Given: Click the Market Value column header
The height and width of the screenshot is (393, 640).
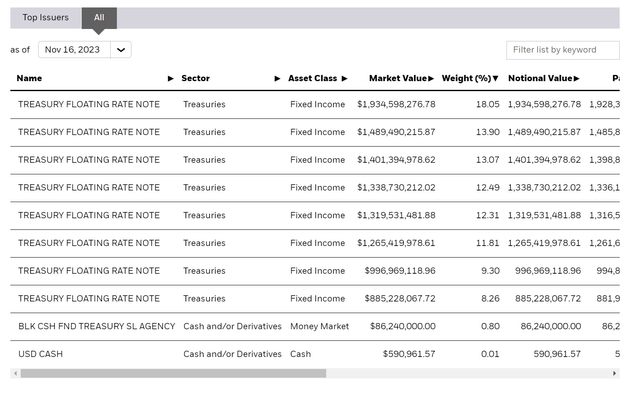Looking at the screenshot, I should click(x=398, y=78).
